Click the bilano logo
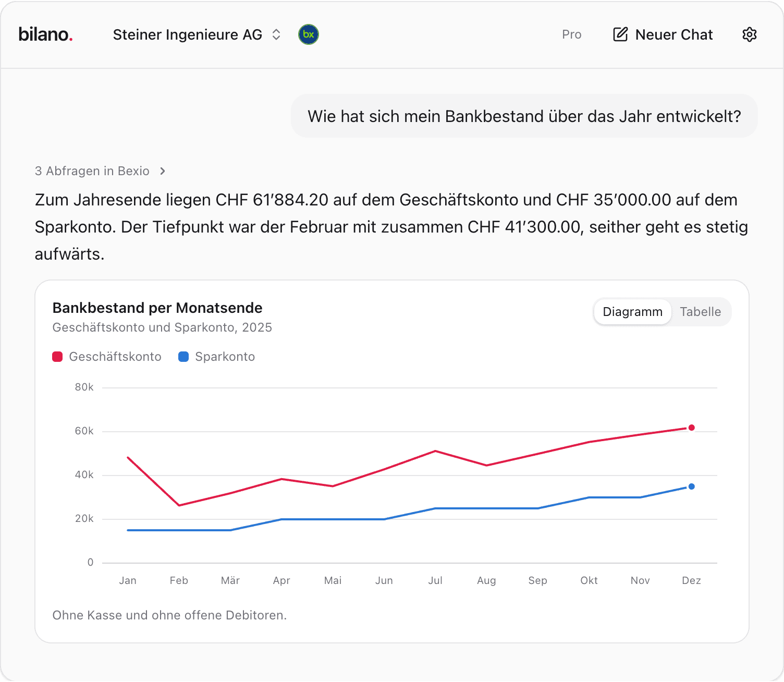This screenshot has width=784, height=682. 45,34
